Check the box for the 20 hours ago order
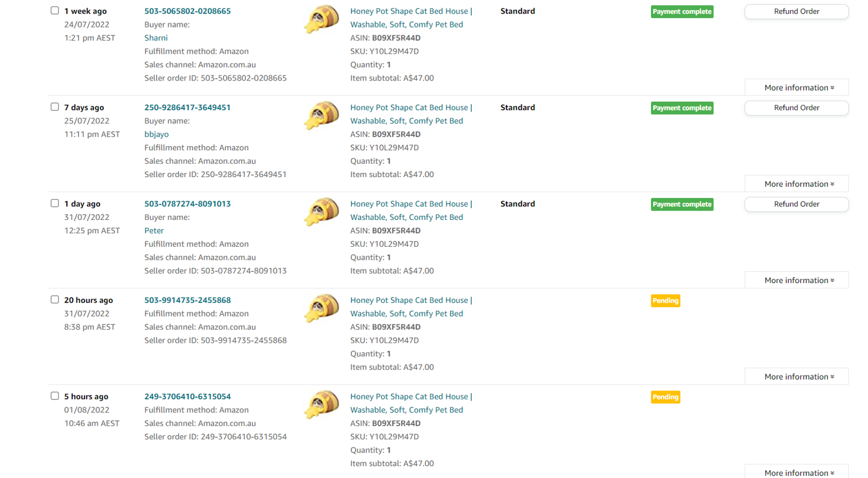 coord(55,300)
